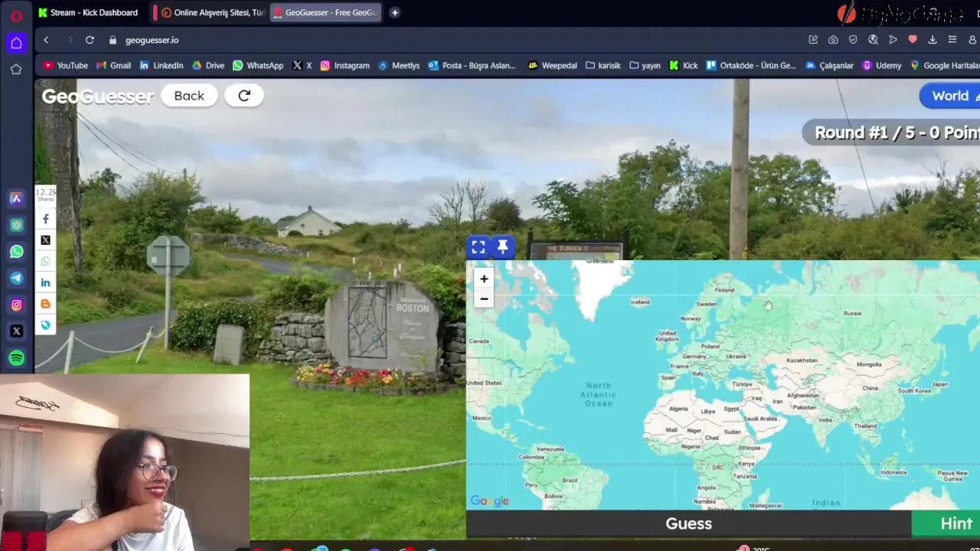
Task: Open the Çalışanlar bookmark
Action: (829, 66)
